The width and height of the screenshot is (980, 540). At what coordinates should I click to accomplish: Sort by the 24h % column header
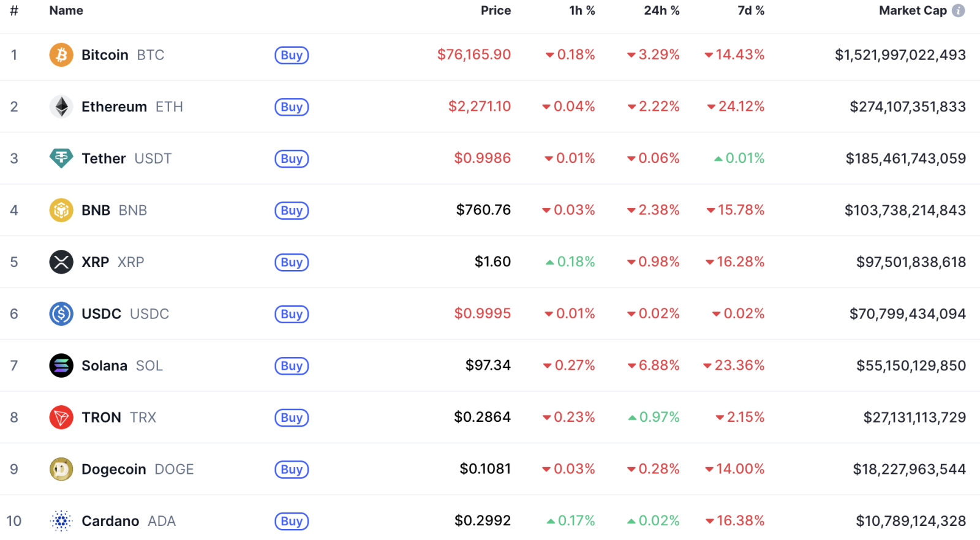coord(661,10)
